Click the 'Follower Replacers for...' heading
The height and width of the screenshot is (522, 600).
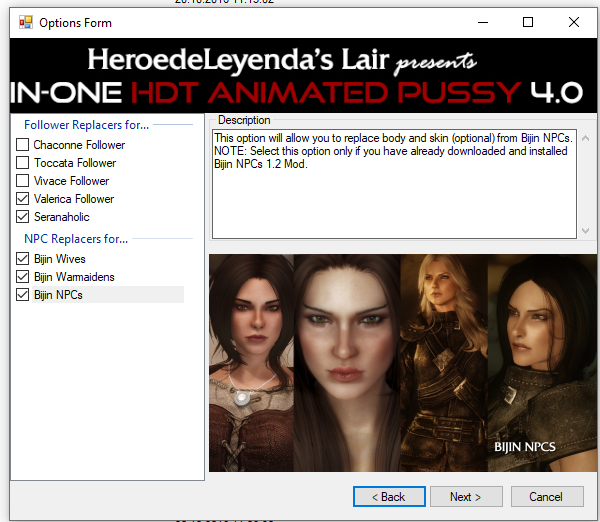click(x=86, y=125)
